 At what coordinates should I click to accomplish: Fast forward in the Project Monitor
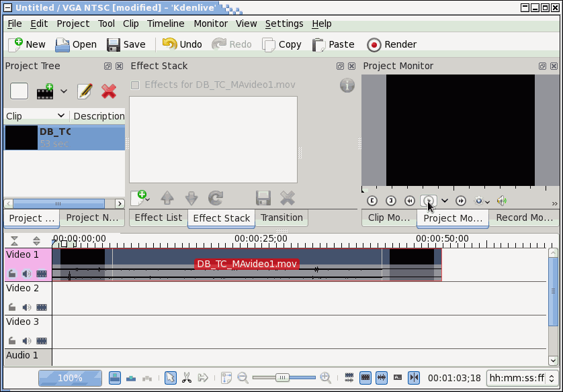461,201
